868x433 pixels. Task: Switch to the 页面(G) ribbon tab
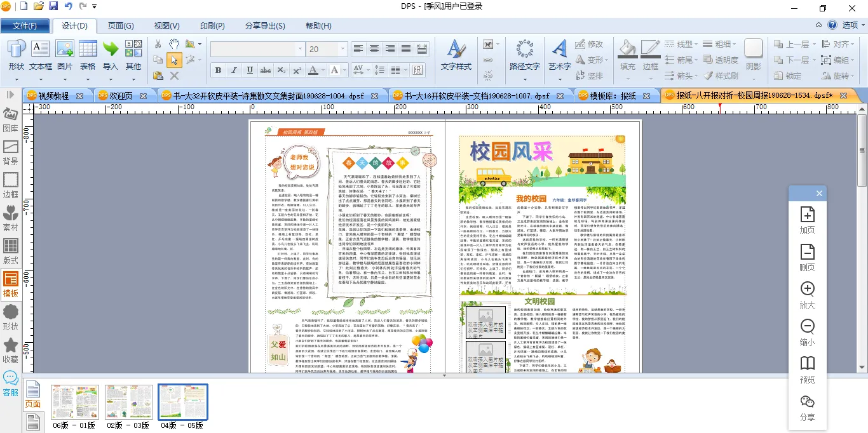(x=120, y=26)
